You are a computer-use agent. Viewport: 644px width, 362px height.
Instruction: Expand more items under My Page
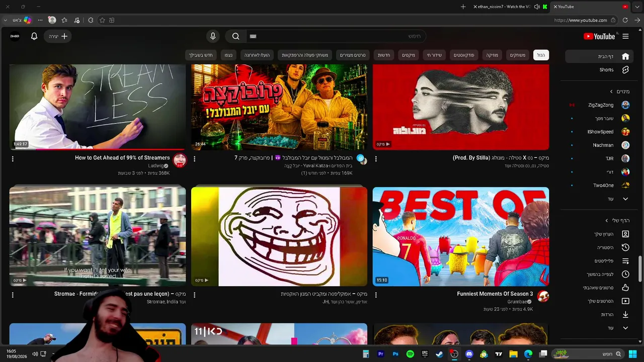(x=599, y=328)
